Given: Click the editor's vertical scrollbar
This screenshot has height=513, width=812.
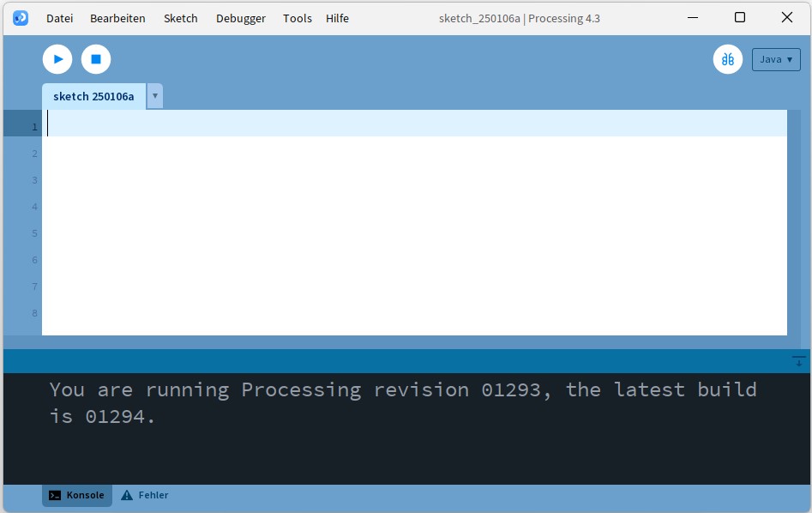Looking at the screenshot, I should (794, 223).
